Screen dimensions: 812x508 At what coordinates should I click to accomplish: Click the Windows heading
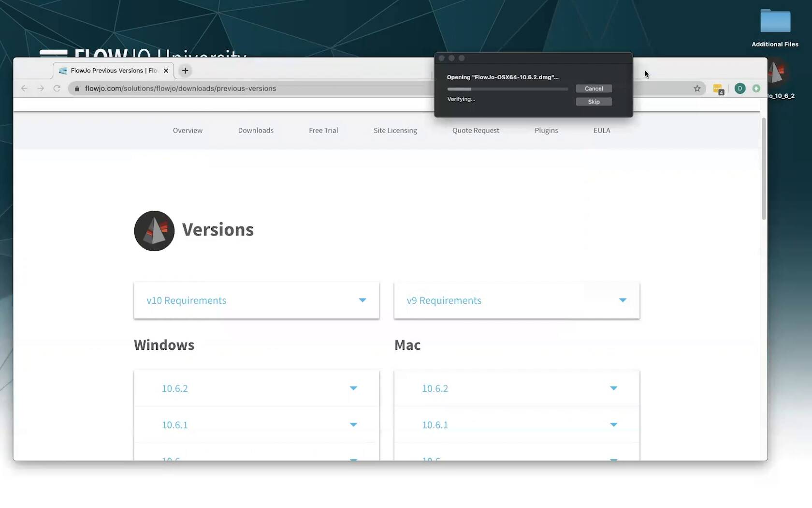(164, 345)
